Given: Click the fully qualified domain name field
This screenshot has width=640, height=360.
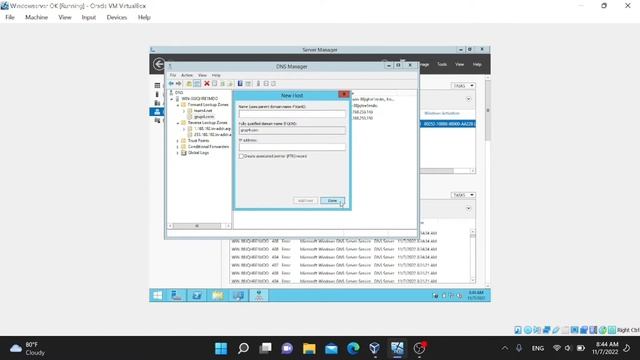Looking at the screenshot, I should 292,130.
